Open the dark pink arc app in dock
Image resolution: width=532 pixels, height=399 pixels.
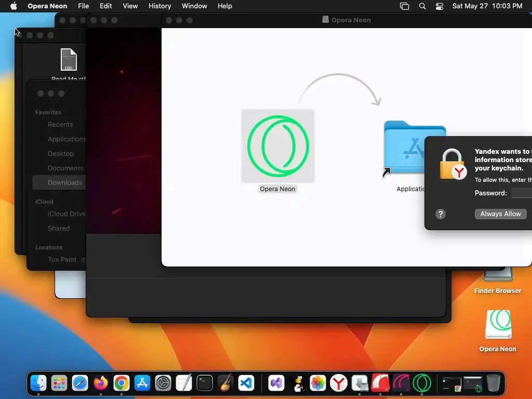401,383
